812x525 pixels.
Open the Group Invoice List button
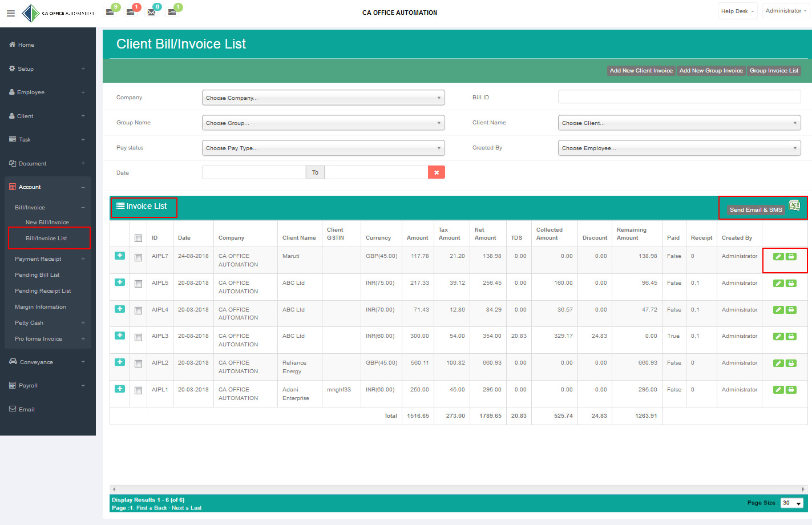774,71
